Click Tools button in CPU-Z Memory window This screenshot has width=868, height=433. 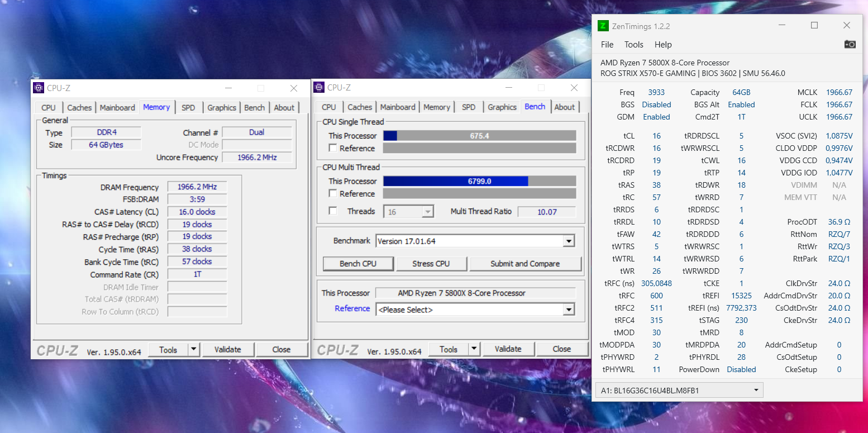point(168,350)
